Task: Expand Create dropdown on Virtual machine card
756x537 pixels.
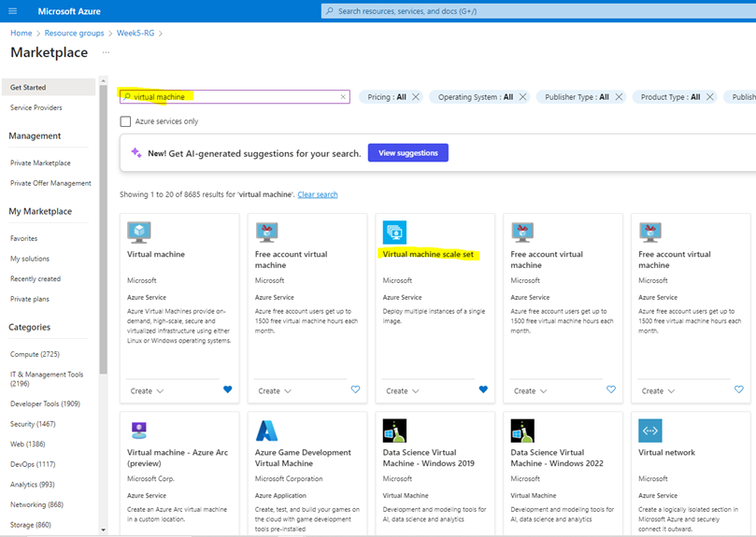Action: (147, 391)
